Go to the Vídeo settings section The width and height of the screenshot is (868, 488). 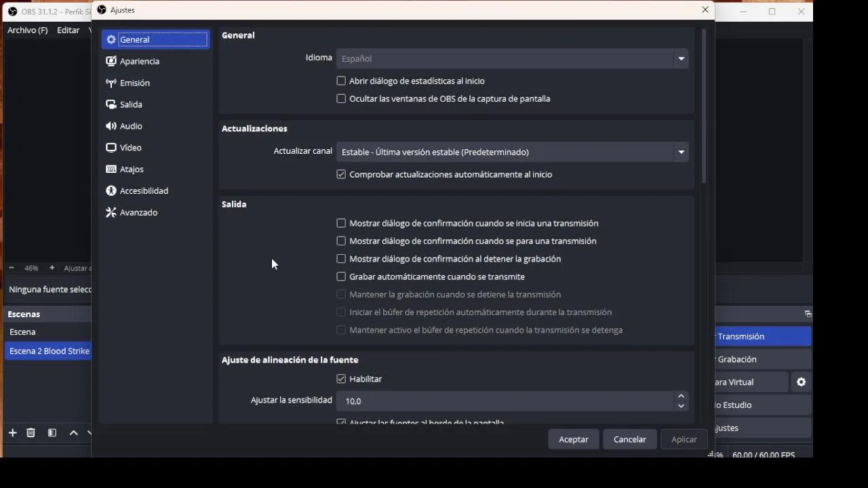pyautogui.click(x=155, y=148)
